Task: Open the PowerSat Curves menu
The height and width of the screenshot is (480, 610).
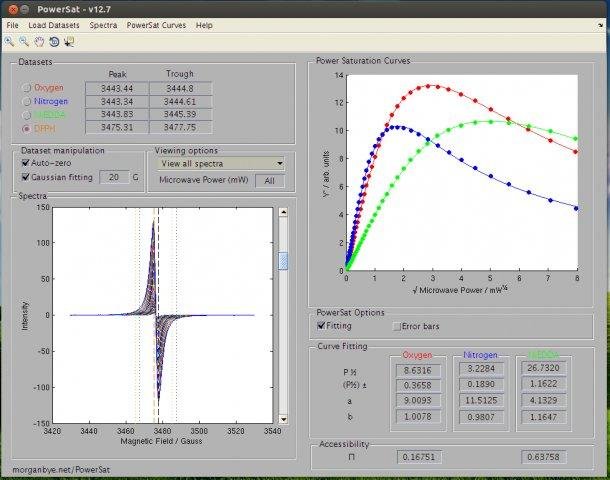Action: (156, 25)
